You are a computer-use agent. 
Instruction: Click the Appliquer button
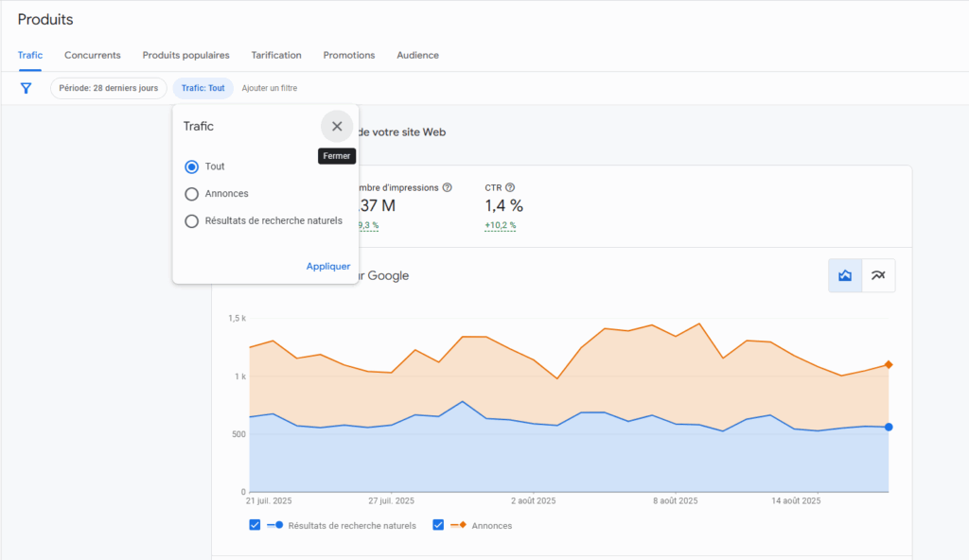click(327, 267)
